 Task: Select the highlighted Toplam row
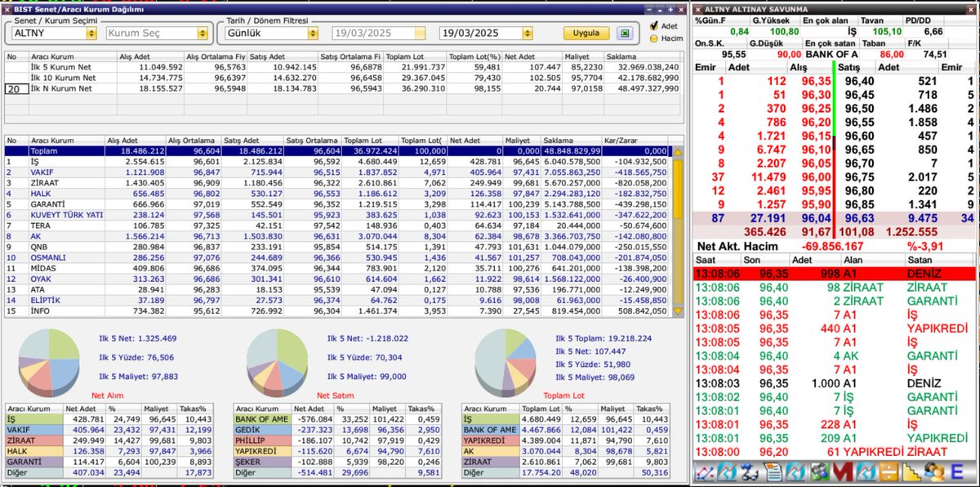click(x=336, y=151)
